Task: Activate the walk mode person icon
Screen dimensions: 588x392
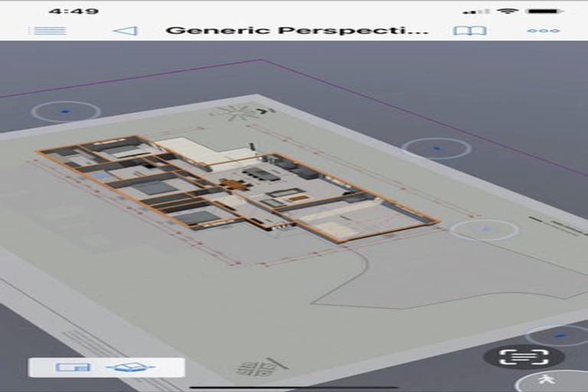Action: (547, 380)
